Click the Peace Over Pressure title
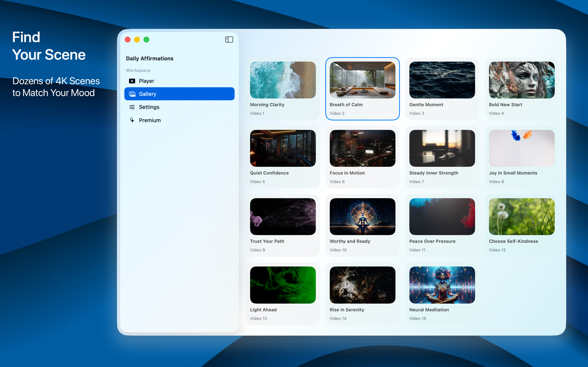The image size is (588, 367). tap(432, 241)
